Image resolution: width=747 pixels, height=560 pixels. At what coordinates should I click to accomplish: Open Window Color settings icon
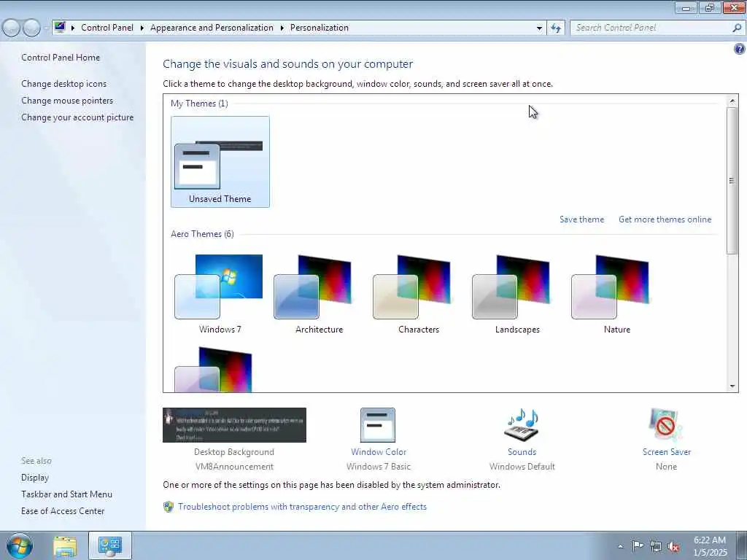pyautogui.click(x=378, y=425)
